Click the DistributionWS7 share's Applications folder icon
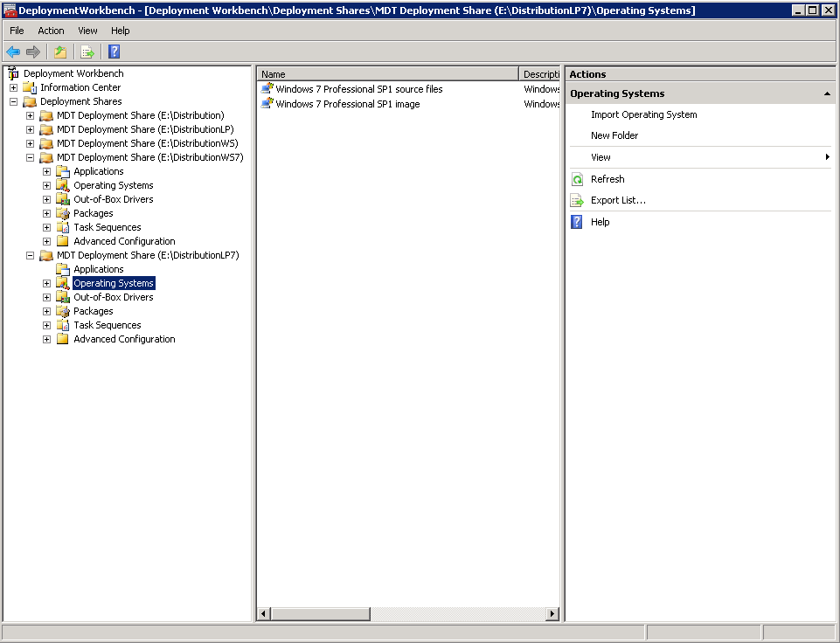Image resolution: width=840 pixels, height=643 pixels. point(63,171)
